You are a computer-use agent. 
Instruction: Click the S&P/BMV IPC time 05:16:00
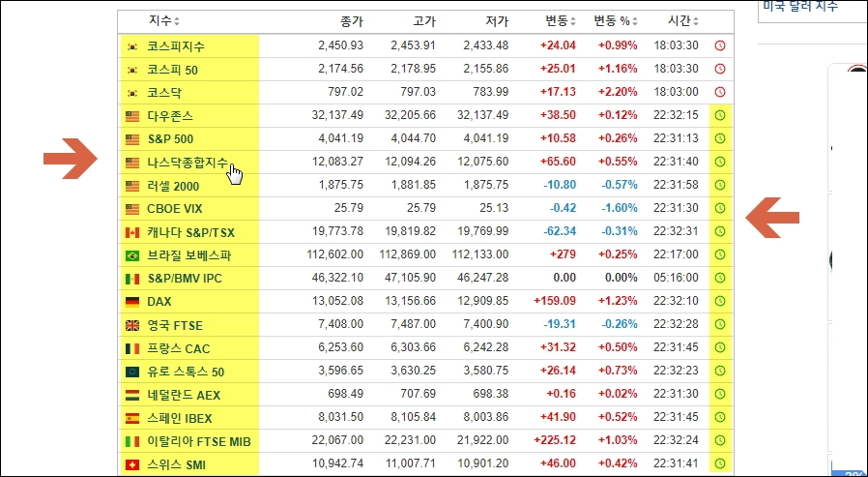tap(676, 278)
